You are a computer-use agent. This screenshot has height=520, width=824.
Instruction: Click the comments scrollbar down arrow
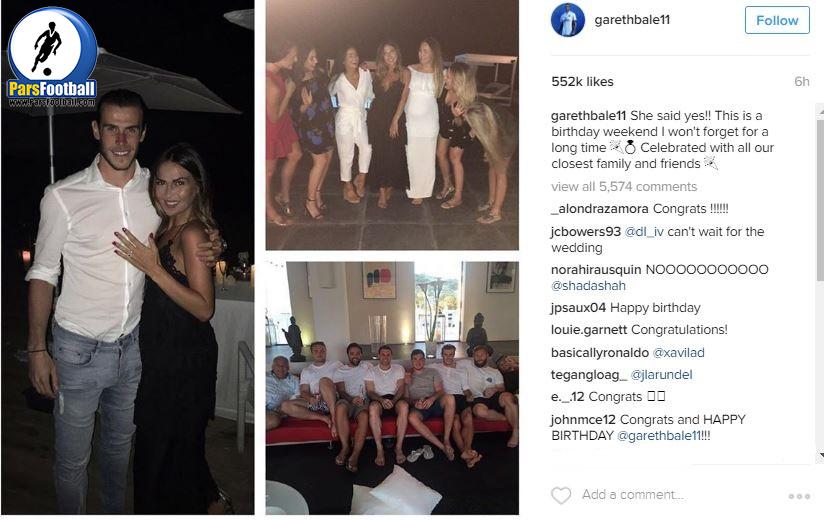pyautogui.click(x=821, y=455)
